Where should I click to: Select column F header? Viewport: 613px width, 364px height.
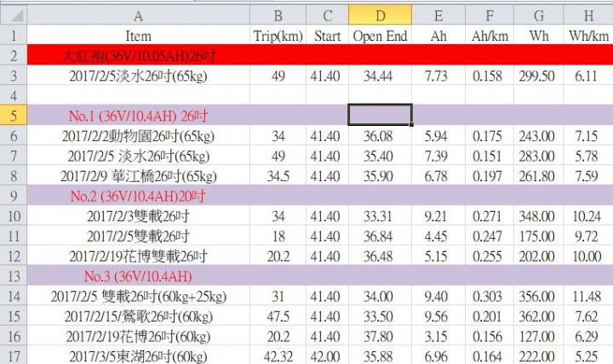click(x=490, y=15)
